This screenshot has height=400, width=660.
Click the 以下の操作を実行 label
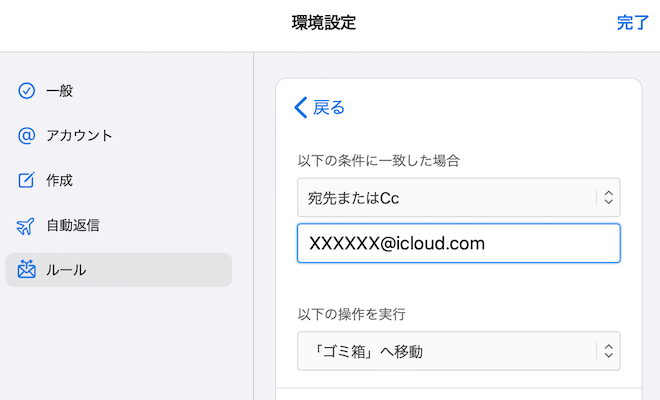point(351,314)
